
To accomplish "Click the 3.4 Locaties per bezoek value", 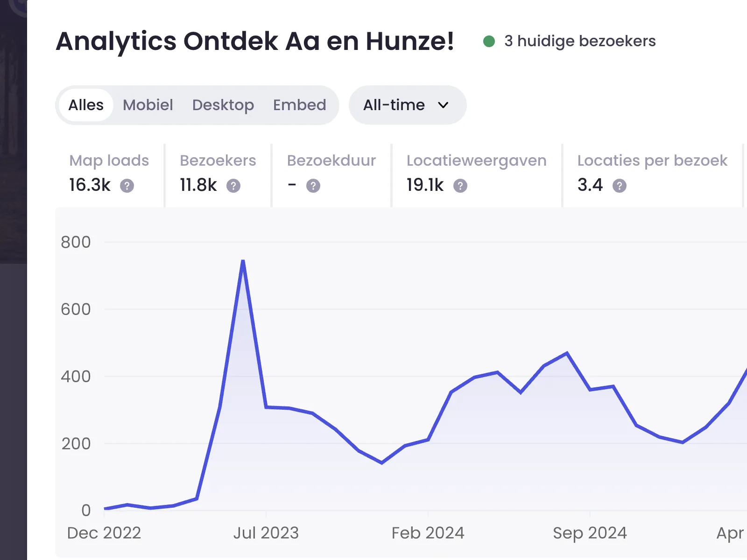I will (589, 185).
